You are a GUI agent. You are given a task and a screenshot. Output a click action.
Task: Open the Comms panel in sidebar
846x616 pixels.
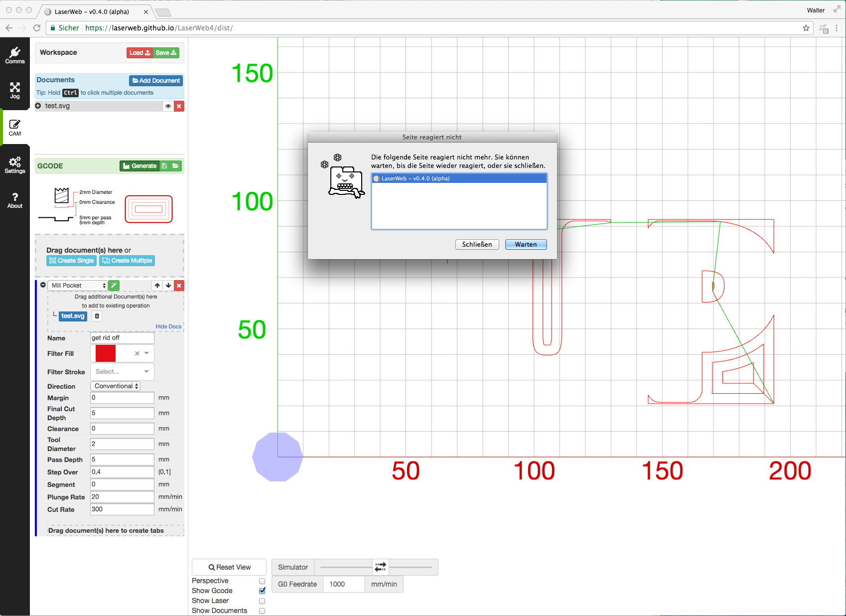click(x=15, y=55)
